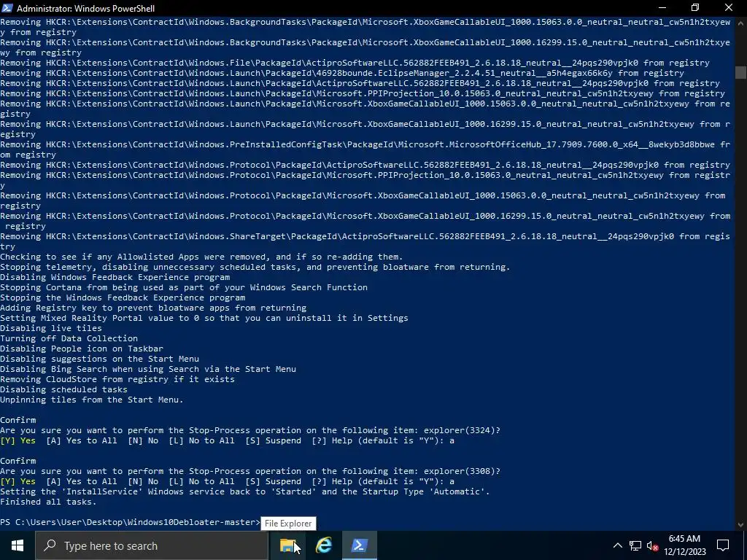Click 'Stopping the Windows Feedback Experience' line
The image size is (747, 560).
coord(123,298)
